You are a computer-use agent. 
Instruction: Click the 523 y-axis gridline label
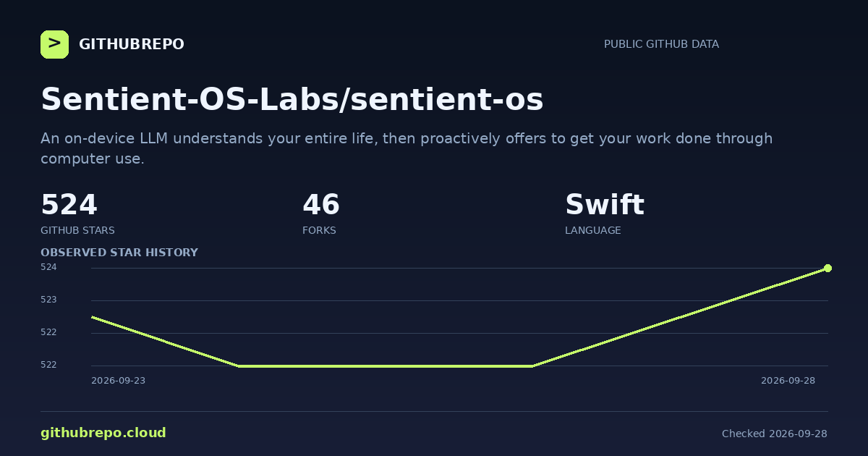tap(48, 300)
